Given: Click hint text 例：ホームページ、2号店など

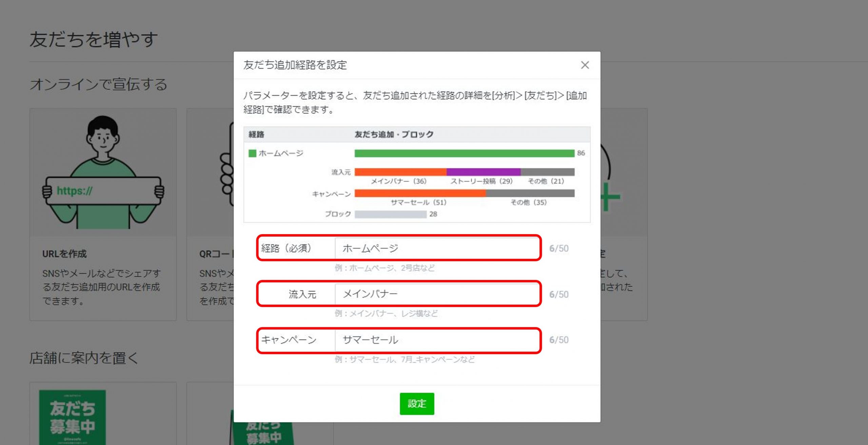Looking at the screenshot, I should click(384, 268).
